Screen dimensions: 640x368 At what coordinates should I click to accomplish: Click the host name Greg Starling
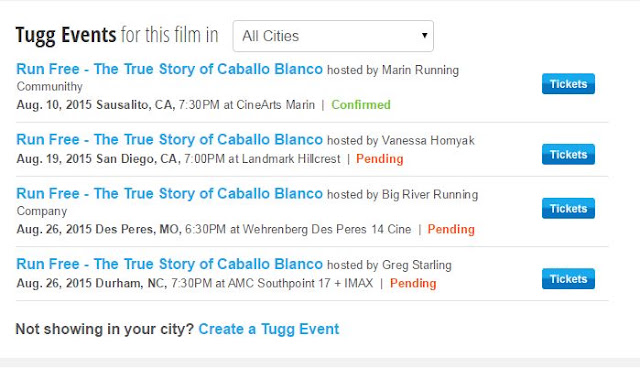coord(417,265)
